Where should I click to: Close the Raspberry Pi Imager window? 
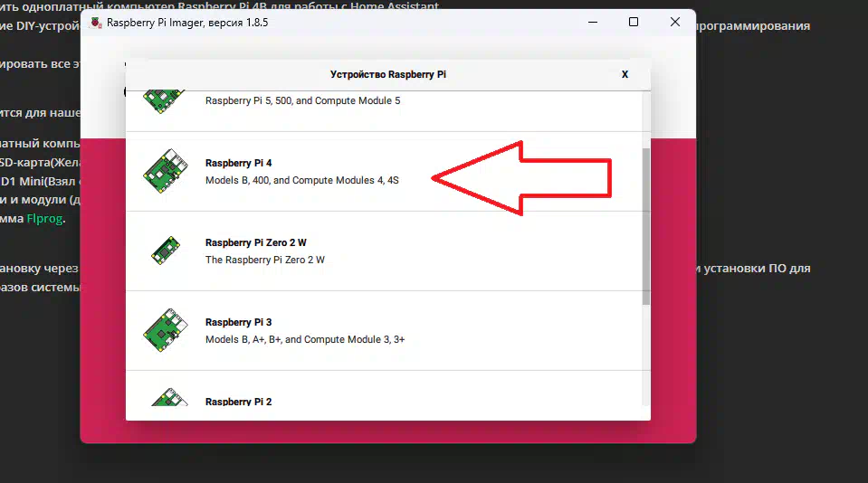[x=675, y=22]
